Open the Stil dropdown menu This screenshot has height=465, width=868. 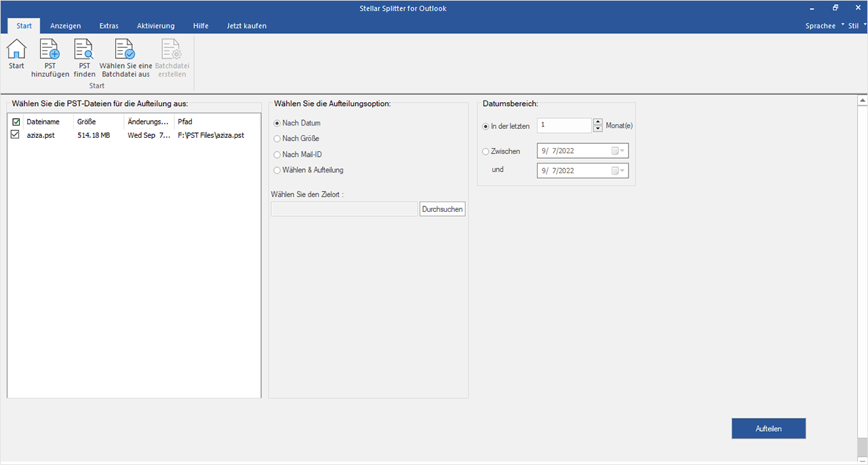click(x=857, y=26)
